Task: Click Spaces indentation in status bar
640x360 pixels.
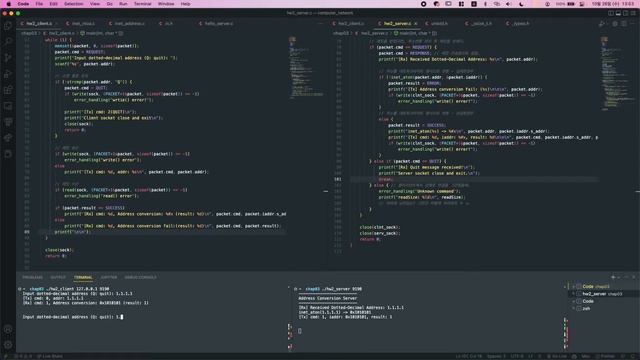Action: 496,356
